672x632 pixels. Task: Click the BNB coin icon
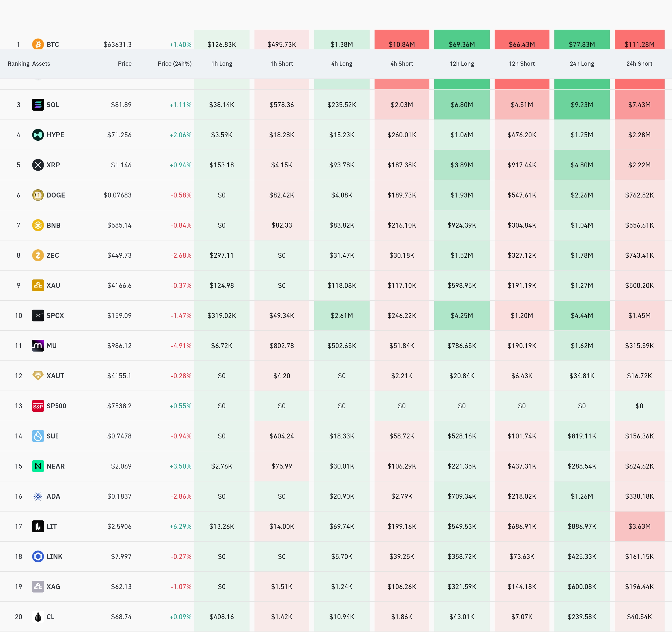click(38, 225)
